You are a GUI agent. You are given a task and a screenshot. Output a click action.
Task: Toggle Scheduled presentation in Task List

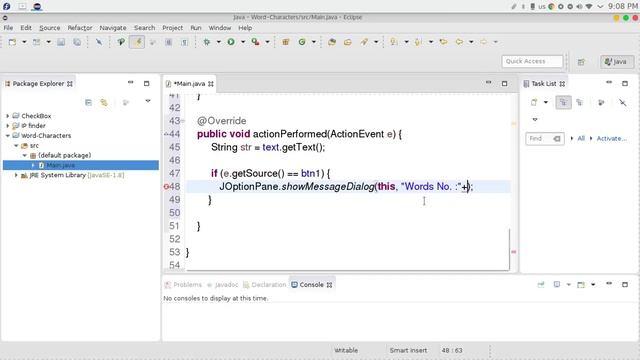click(580, 102)
